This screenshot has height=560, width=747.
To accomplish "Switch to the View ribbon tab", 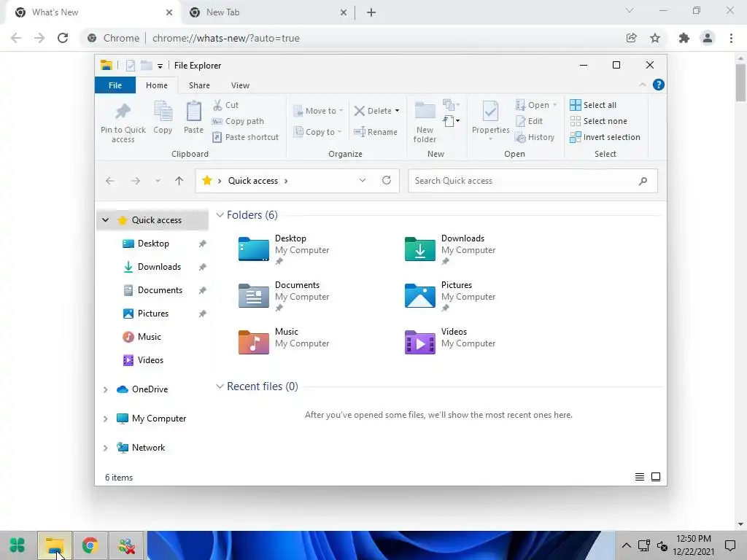I will 240,85.
